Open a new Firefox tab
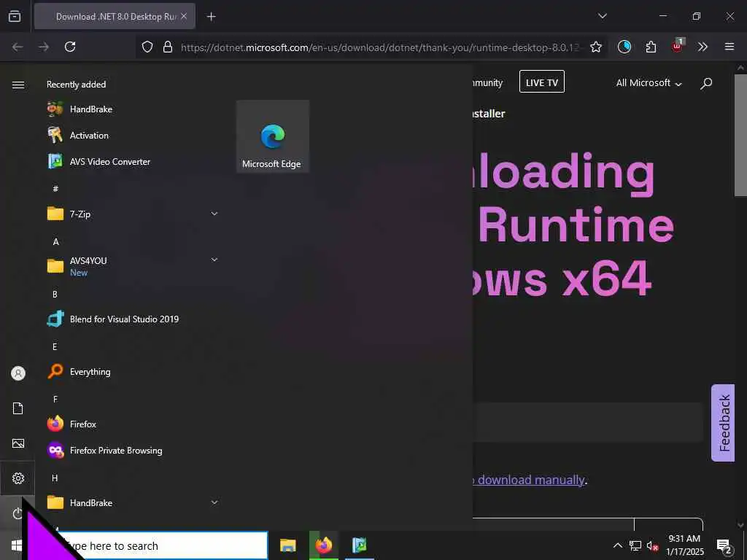The width and height of the screenshot is (747, 560). (x=211, y=17)
